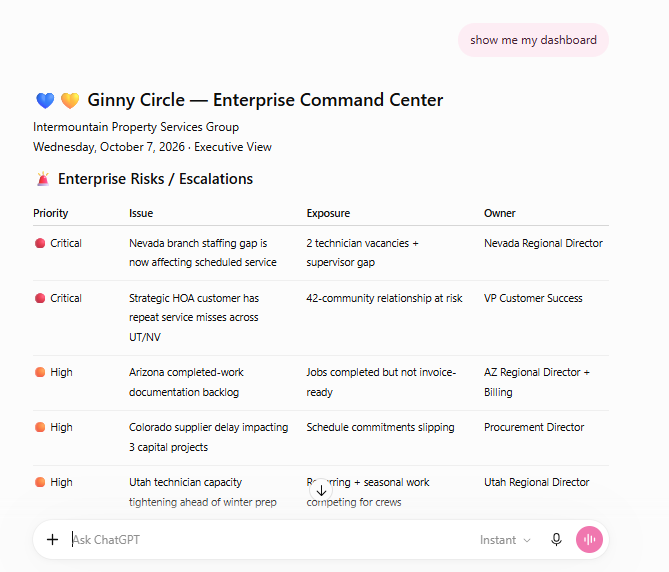This screenshot has height=572, width=669.
Task: Click the Issue column header
Action: (141, 213)
